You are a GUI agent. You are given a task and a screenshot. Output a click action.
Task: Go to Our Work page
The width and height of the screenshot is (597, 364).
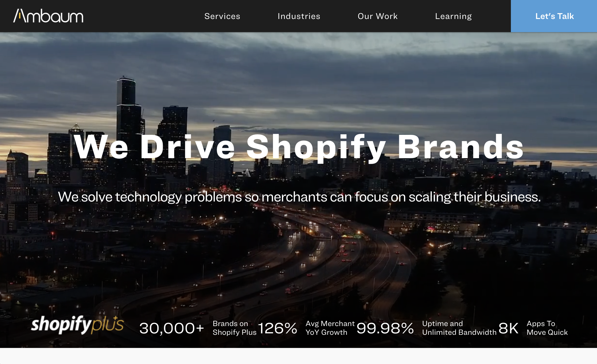pos(378,16)
